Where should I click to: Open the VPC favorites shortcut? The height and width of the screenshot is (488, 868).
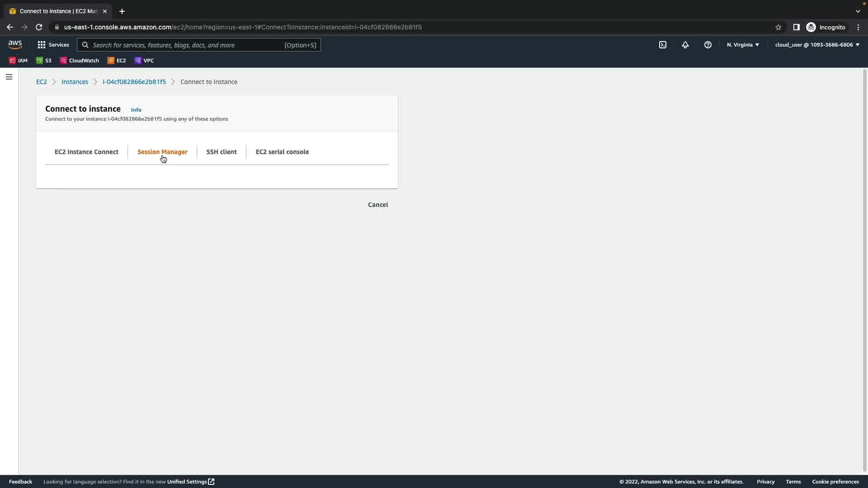tap(144, 61)
